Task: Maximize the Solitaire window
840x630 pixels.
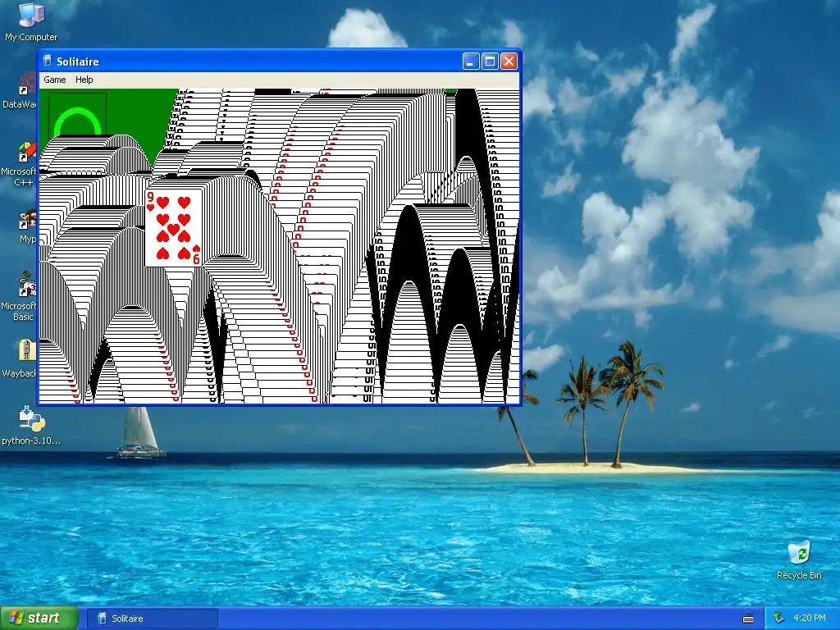Action: tap(490, 62)
